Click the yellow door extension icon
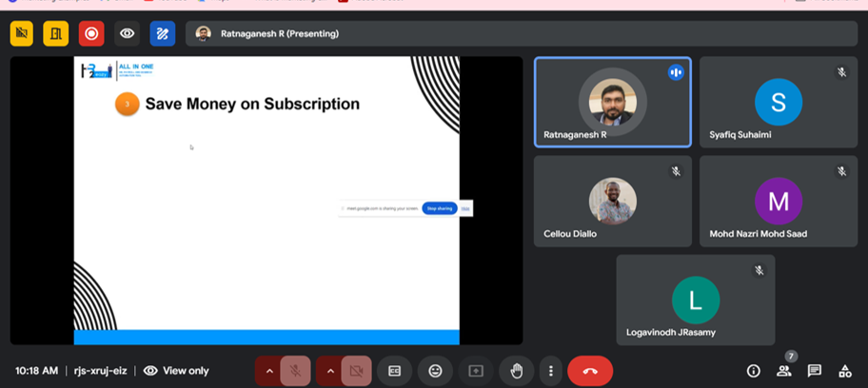The image size is (868, 388). click(x=56, y=33)
